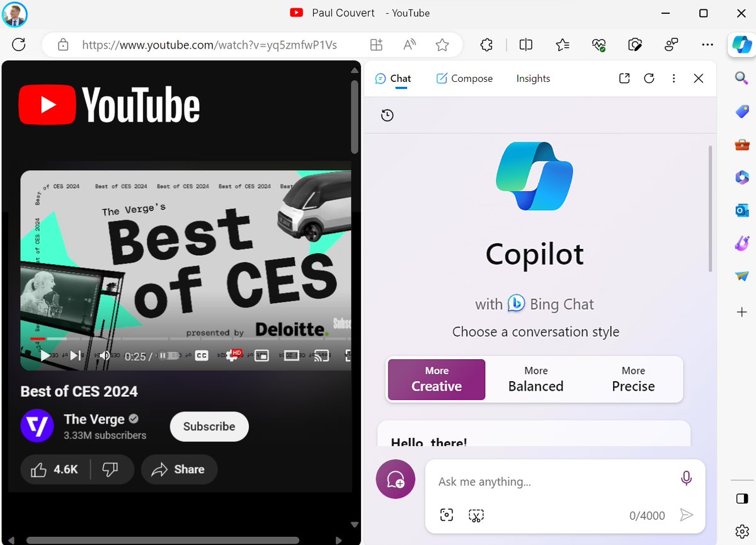
Task: Add a sidebar app with plus icon
Action: click(742, 312)
